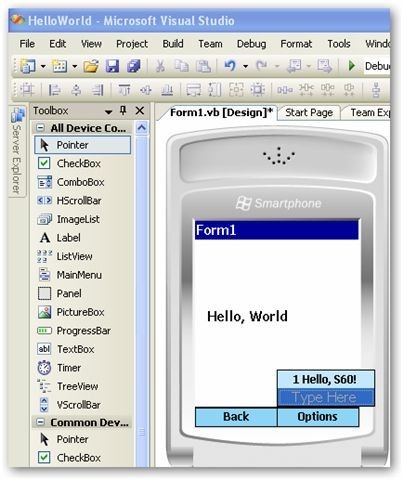
Task: Click the Align Tops layout icon
Action: pos(124,90)
